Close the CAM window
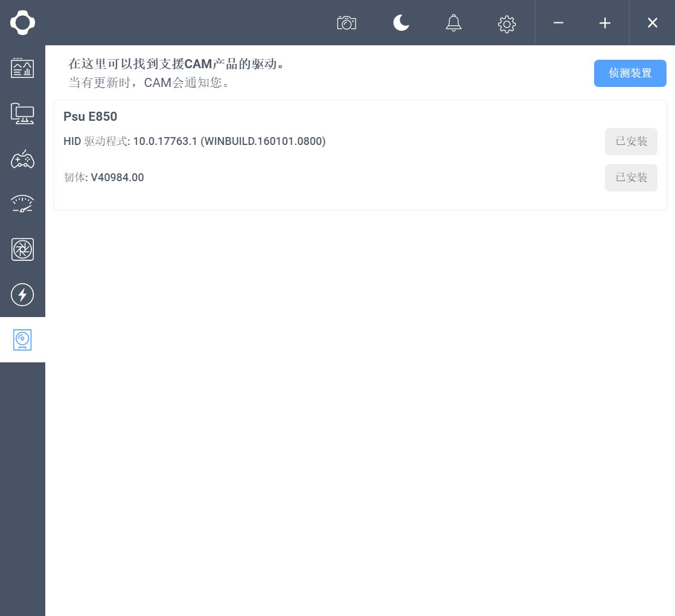Viewport: 675px width, 616px height. pos(652,23)
